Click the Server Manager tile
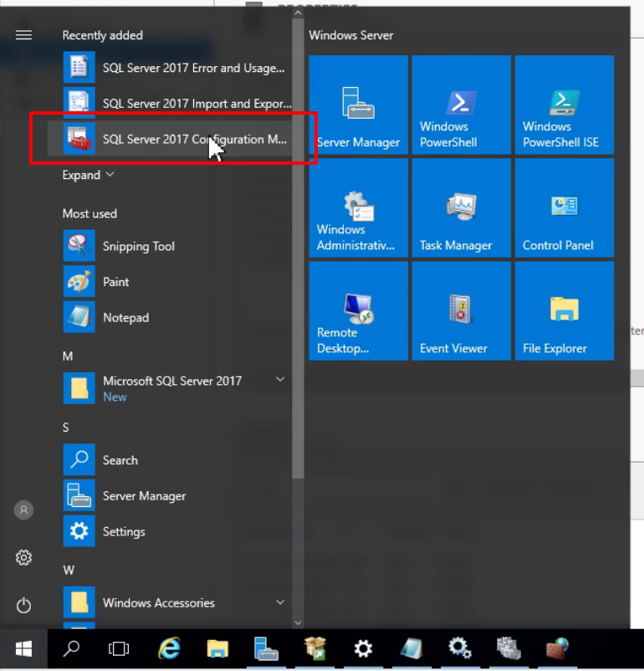This screenshot has height=671, width=644. tap(358, 105)
